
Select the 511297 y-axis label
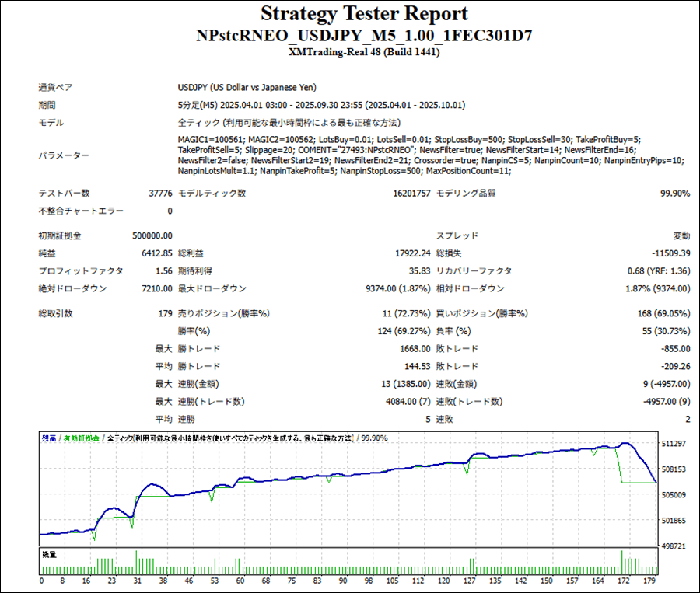(x=673, y=444)
